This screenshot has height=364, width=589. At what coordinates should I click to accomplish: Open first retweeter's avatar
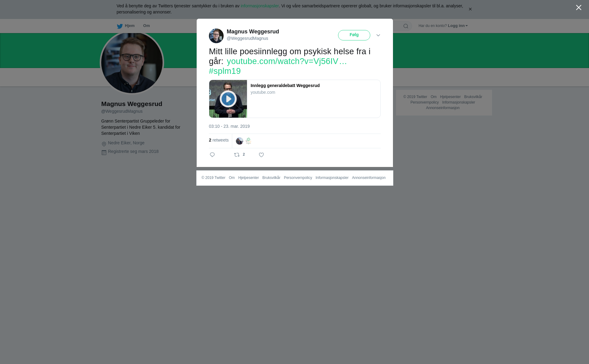[x=239, y=141]
